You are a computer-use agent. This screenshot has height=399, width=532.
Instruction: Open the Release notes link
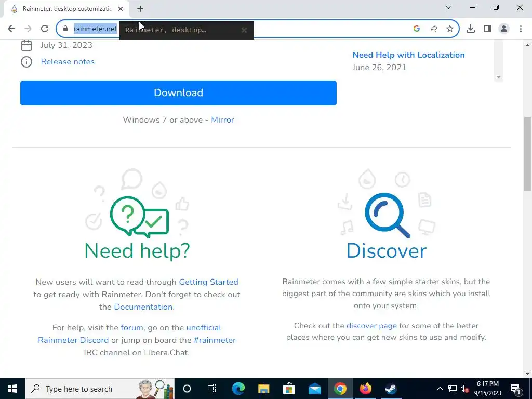tap(68, 62)
